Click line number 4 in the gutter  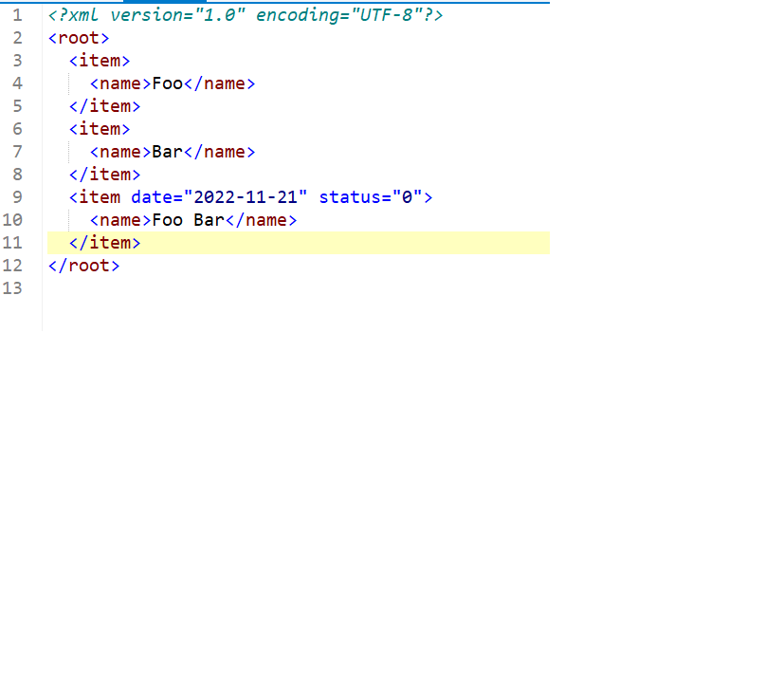coord(17,83)
